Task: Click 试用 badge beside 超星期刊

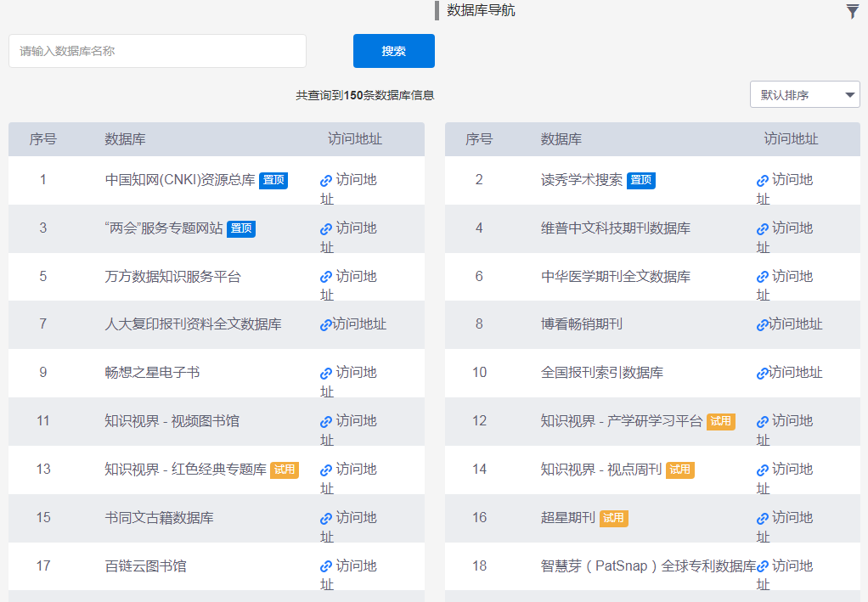Action: click(x=613, y=518)
